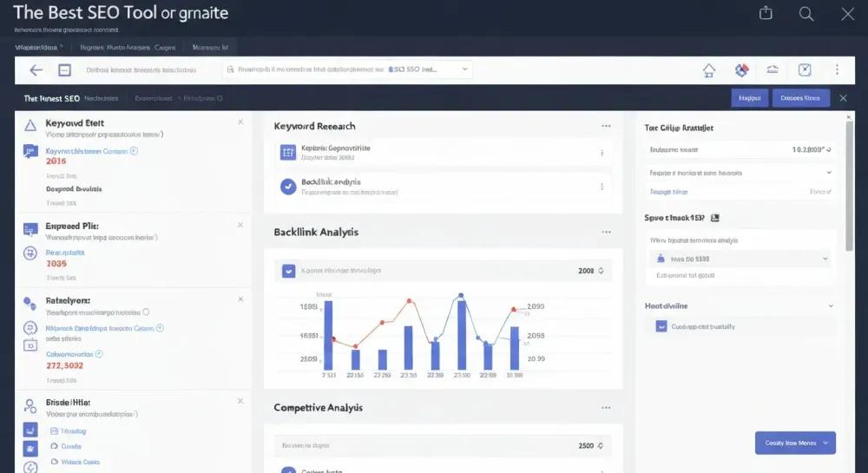
Task: Open the home icon in the toolbar
Action: [709, 69]
